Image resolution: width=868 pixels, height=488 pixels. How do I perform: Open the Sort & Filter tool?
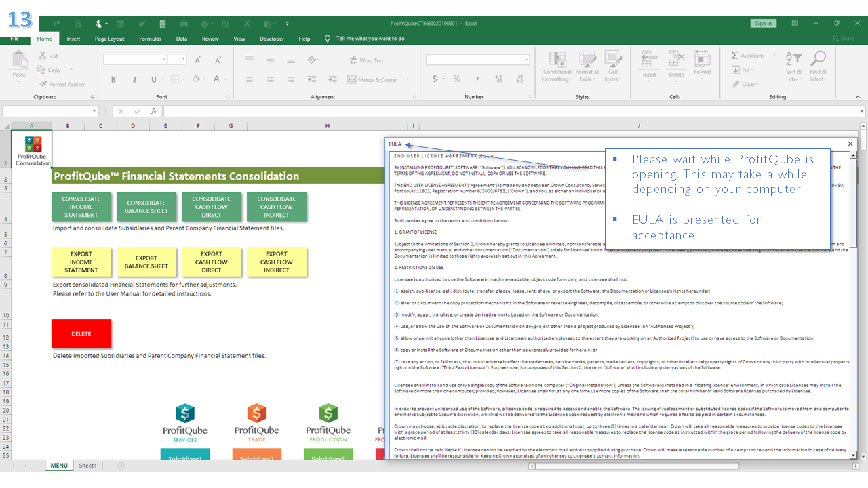pyautogui.click(x=793, y=66)
